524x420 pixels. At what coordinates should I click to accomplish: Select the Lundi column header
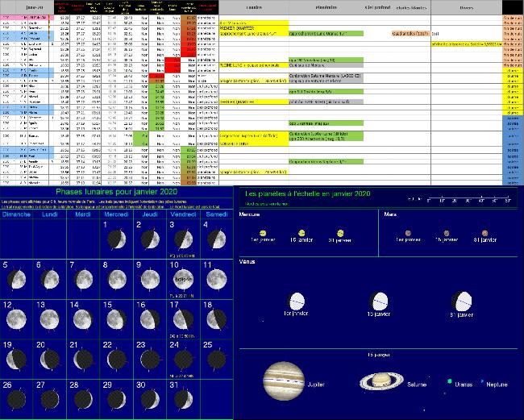[x=50, y=214]
